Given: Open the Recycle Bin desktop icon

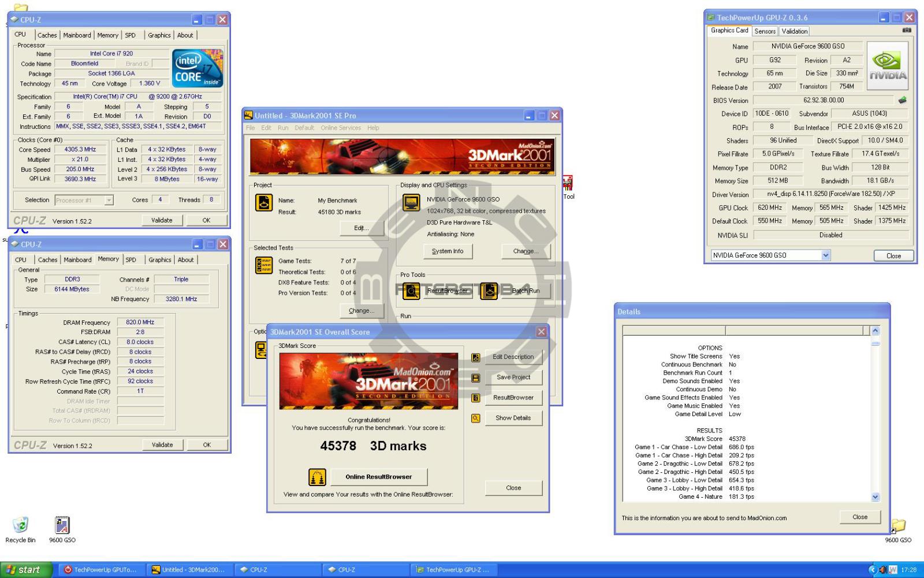Looking at the screenshot, I should point(20,529).
